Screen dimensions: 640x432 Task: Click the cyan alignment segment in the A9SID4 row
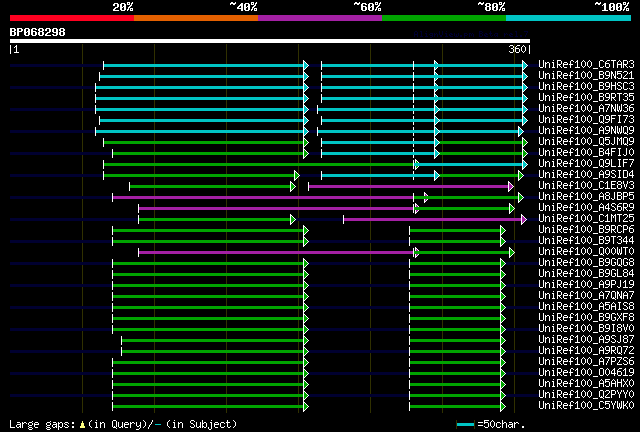click(x=379, y=176)
